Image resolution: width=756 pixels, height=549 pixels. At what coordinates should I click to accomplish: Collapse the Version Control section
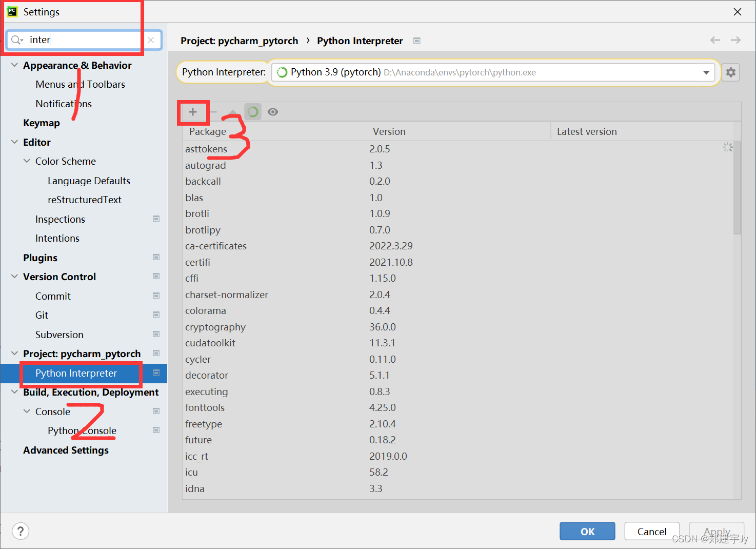coord(14,277)
